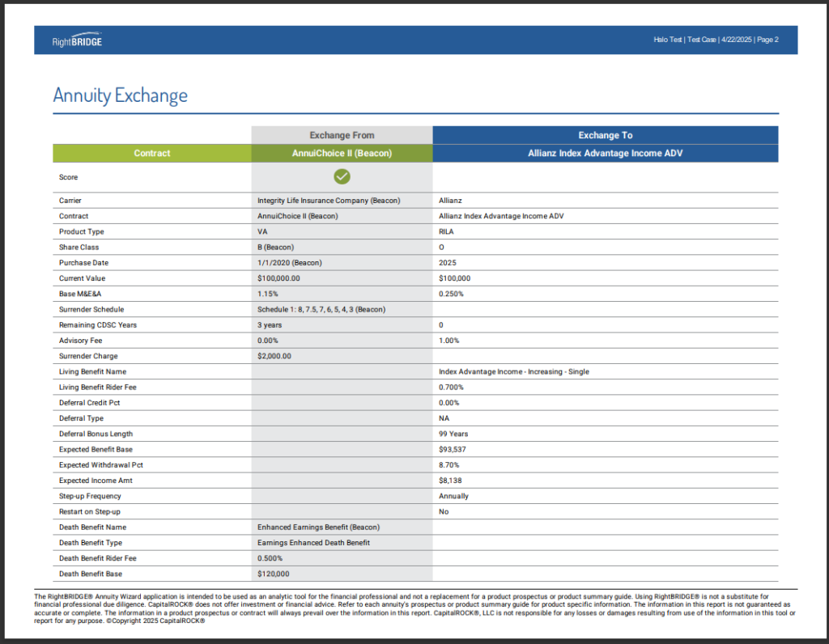Click the 'Expected Income Amt' label
The width and height of the screenshot is (829, 644).
point(96,481)
